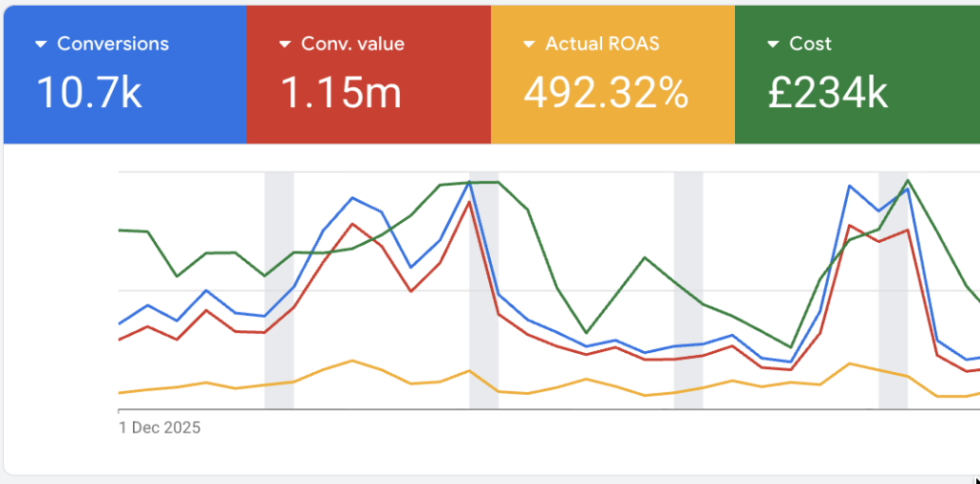Click the blue line's first-week peak point

[x=207, y=290]
